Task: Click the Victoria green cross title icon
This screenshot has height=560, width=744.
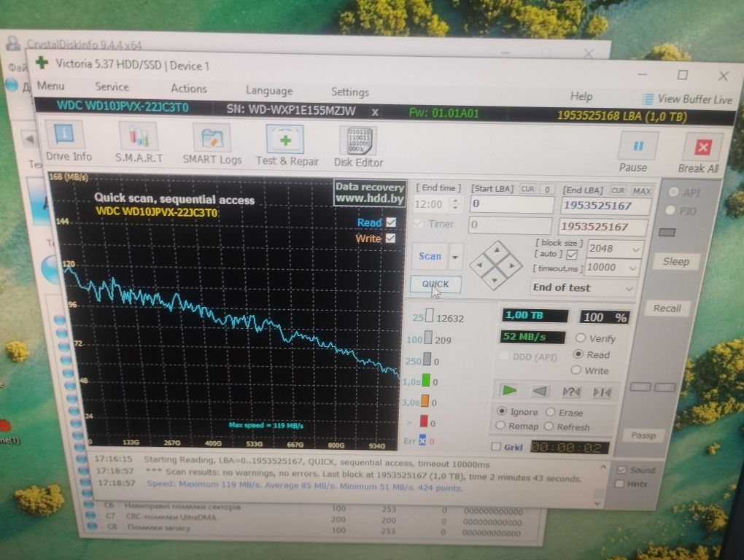Action: 42,63
